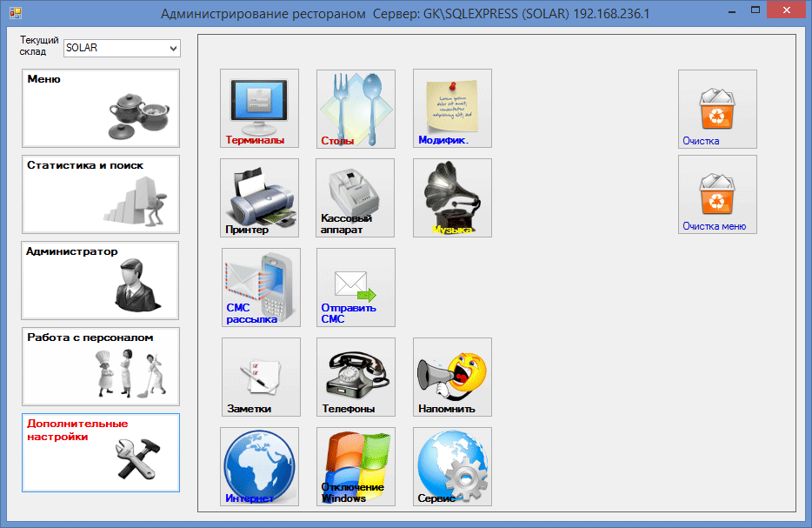The width and height of the screenshot is (812, 528).
Task: Switch to Статистика и поиск section
Action: [101, 195]
